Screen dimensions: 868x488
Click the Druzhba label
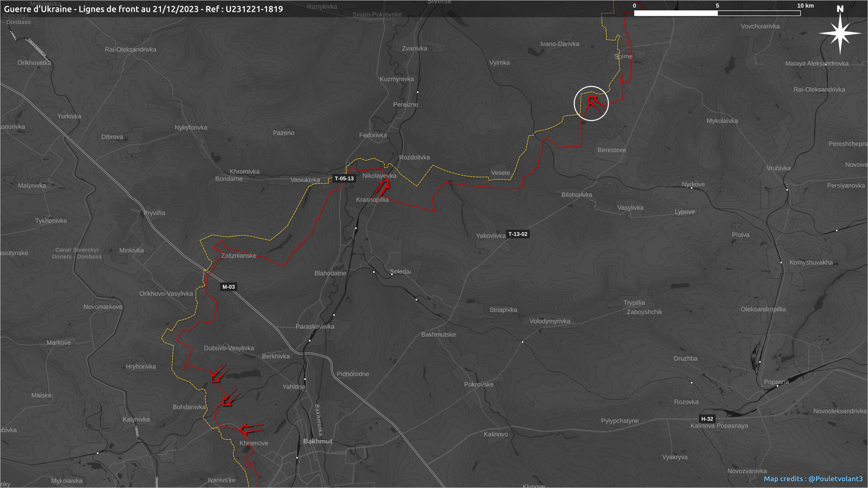[x=685, y=359]
